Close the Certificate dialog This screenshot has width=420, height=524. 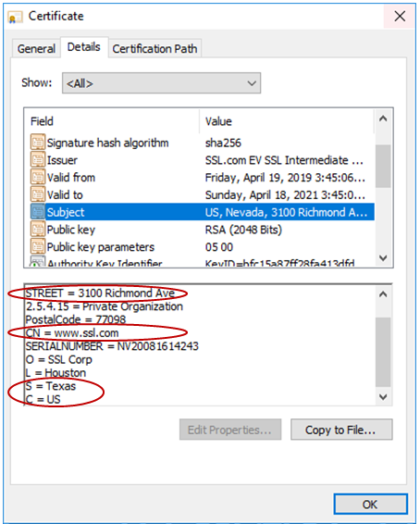(x=400, y=16)
